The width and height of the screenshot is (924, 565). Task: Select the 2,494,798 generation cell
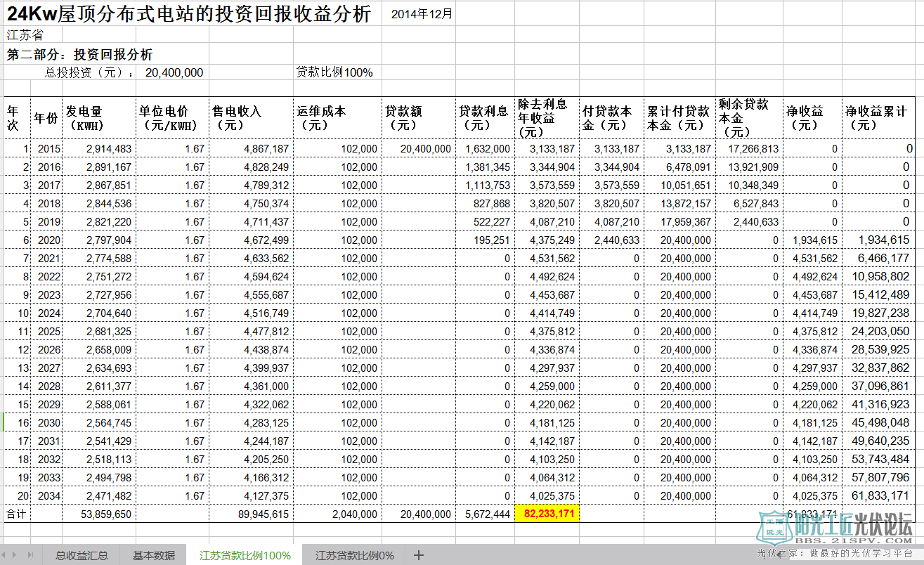pos(99,478)
